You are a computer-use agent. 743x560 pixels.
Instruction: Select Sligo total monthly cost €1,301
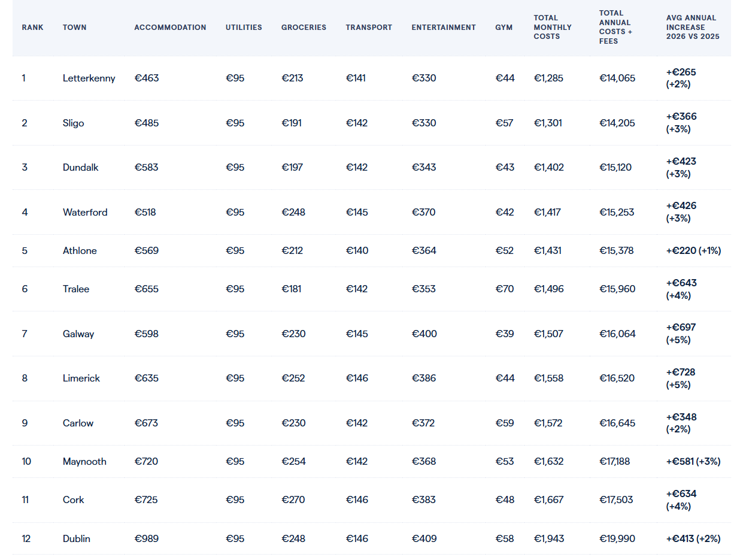point(548,123)
